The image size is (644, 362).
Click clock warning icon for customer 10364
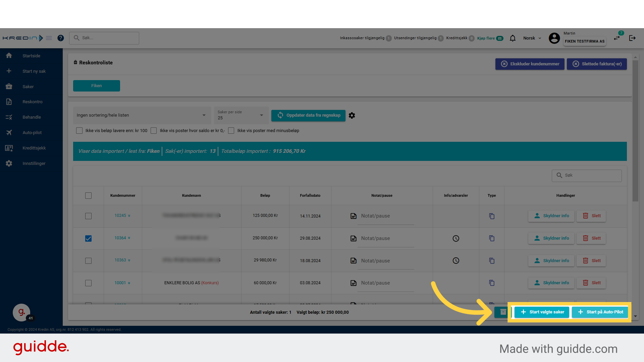456,238
